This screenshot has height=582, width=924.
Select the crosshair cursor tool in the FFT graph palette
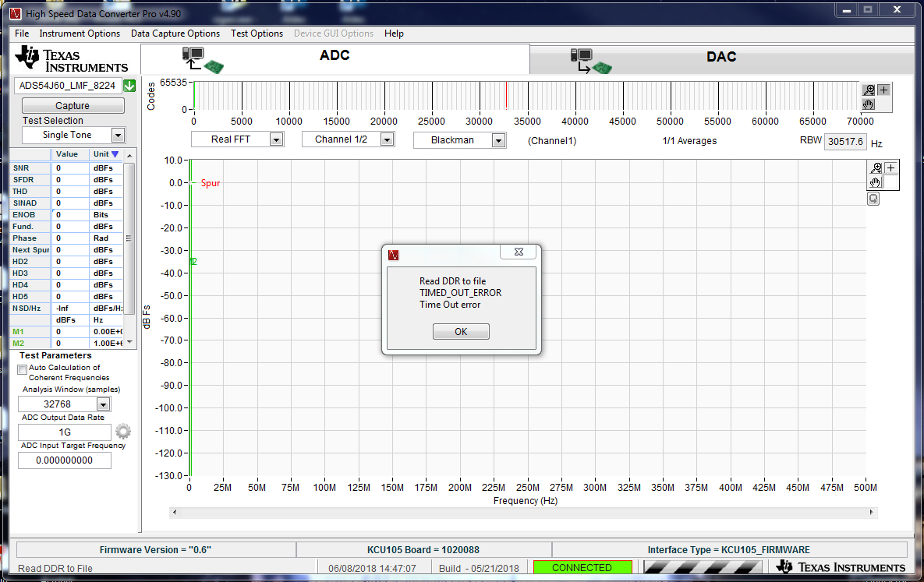click(891, 168)
